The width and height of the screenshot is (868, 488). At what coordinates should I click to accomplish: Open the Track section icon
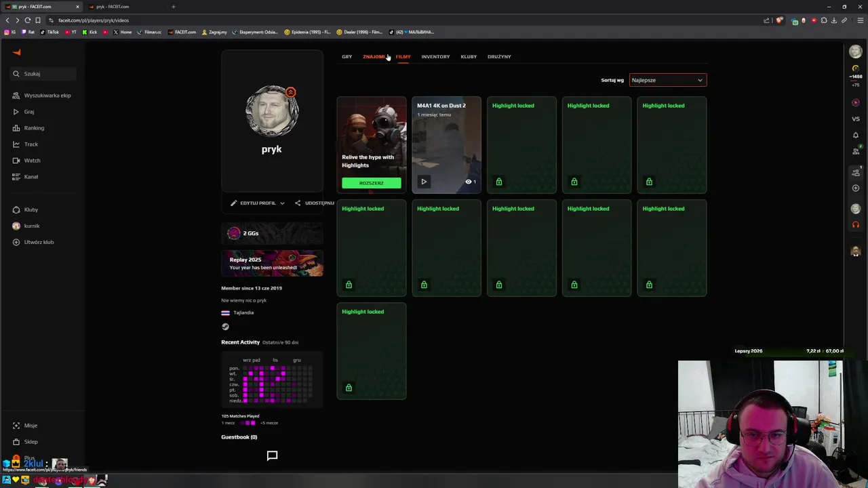point(16,144)
